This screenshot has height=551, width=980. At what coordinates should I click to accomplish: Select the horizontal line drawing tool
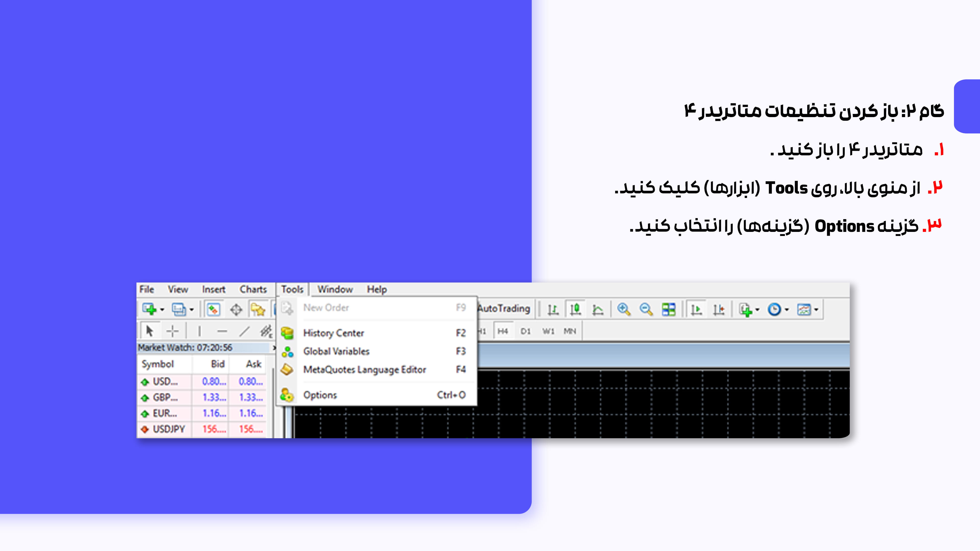point(222,331)
